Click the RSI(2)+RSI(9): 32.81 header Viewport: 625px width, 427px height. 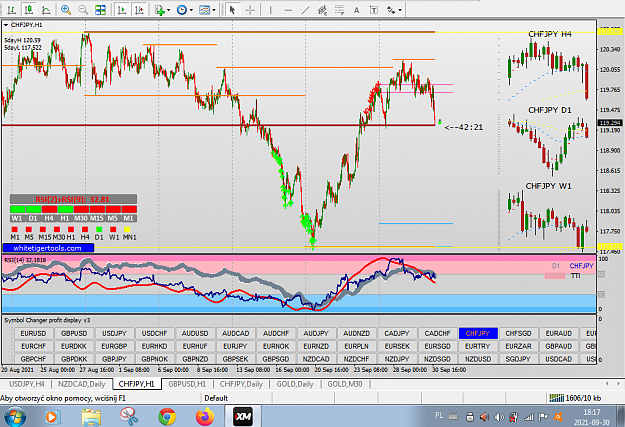tap(73, 199)
